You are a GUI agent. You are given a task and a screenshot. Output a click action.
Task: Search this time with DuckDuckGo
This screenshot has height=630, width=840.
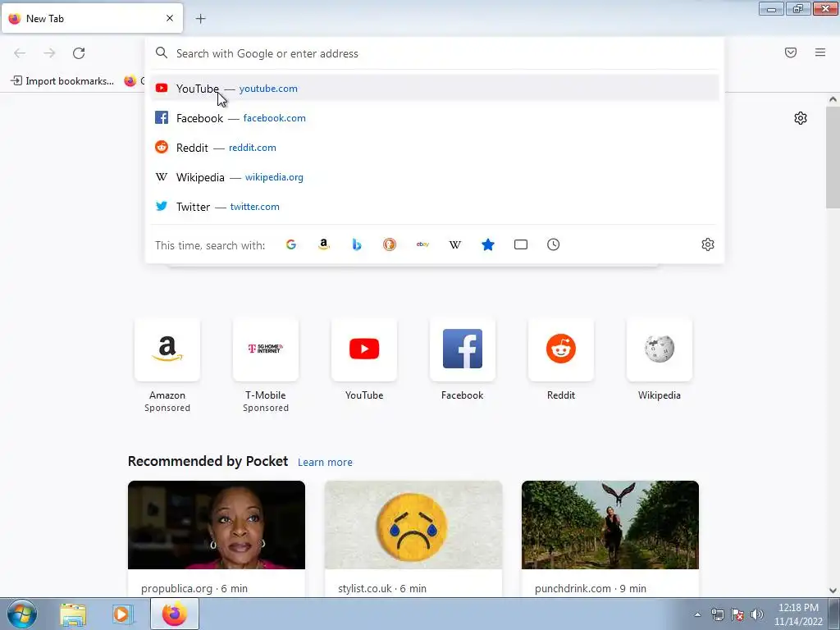pos(390,244)
